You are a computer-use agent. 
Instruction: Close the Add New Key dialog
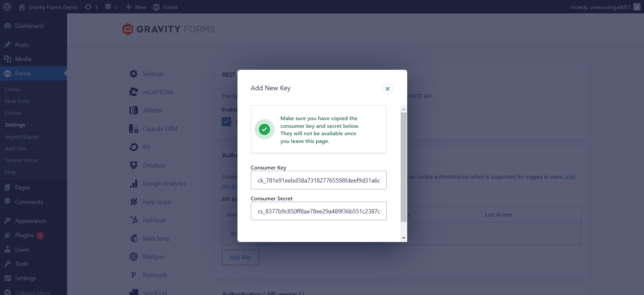[387, 89]
